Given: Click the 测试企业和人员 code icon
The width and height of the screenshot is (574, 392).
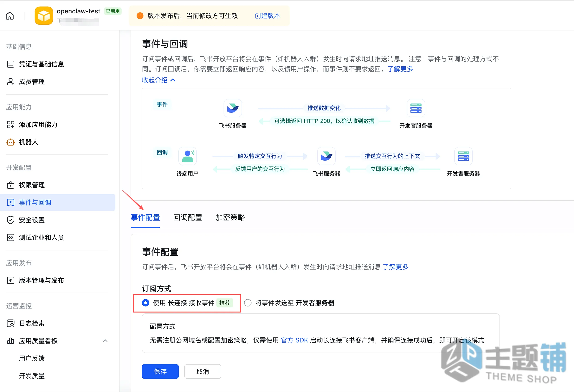Looking at the screenshot, I should (10, 238).
